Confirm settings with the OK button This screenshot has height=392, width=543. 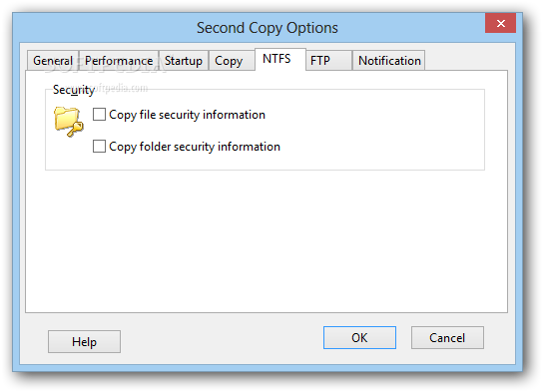point(359,338)
